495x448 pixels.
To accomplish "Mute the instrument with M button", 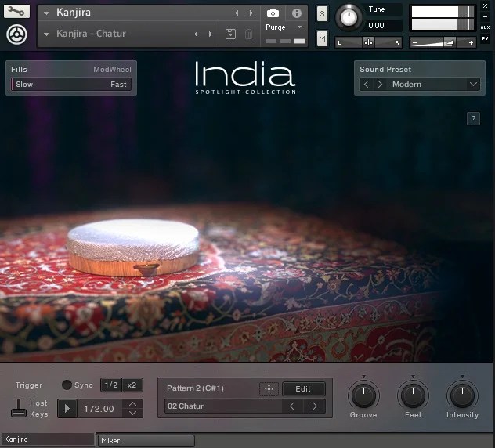I will (x=322, y=39).
